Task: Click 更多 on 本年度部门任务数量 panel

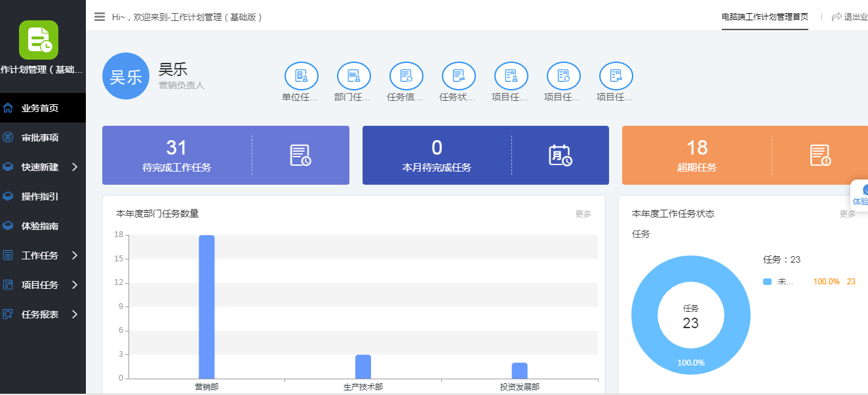Action: point(583,214)
